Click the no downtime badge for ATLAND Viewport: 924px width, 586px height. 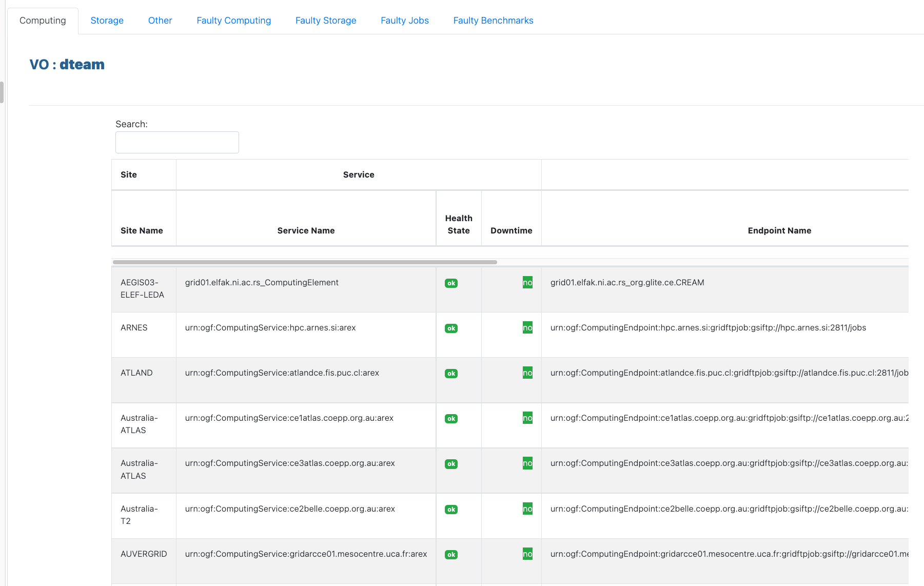(x=527, y=373)
